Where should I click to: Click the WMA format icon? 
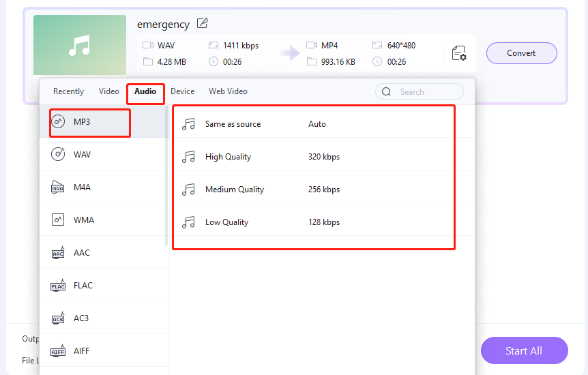58,220
